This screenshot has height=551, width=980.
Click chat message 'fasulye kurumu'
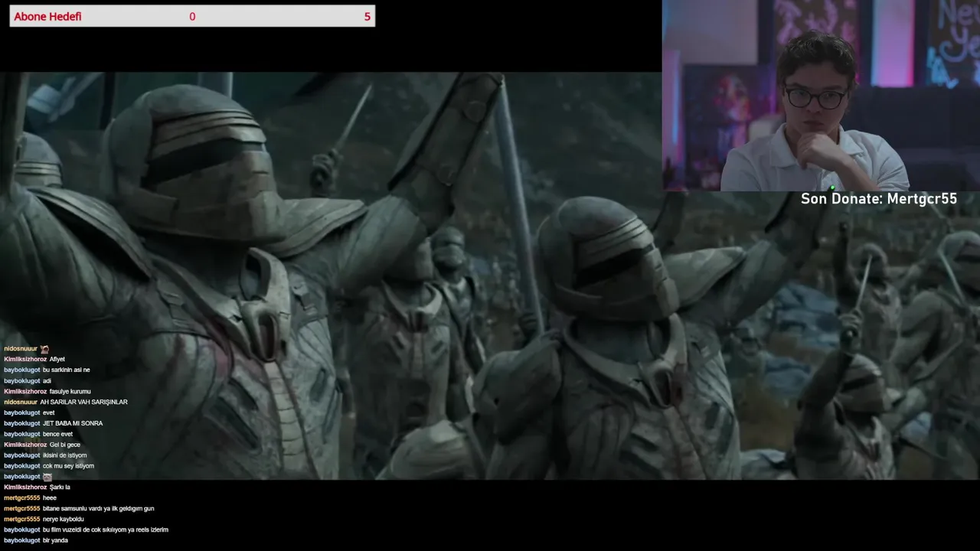(70, 391)
